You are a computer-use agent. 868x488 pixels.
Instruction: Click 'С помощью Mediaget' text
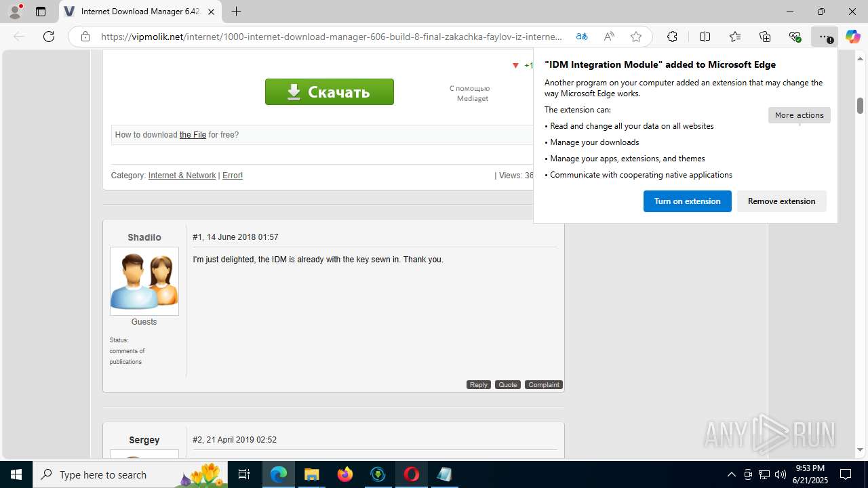469,94
